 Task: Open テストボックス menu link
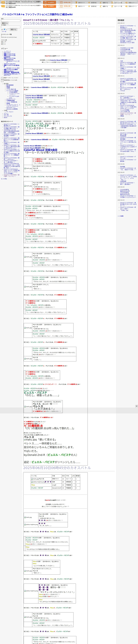tap(8, 116)
